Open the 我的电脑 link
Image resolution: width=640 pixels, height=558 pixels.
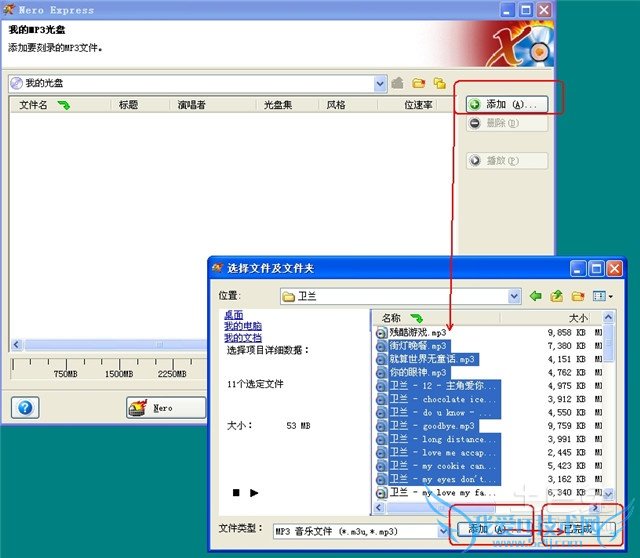(243, 326)
